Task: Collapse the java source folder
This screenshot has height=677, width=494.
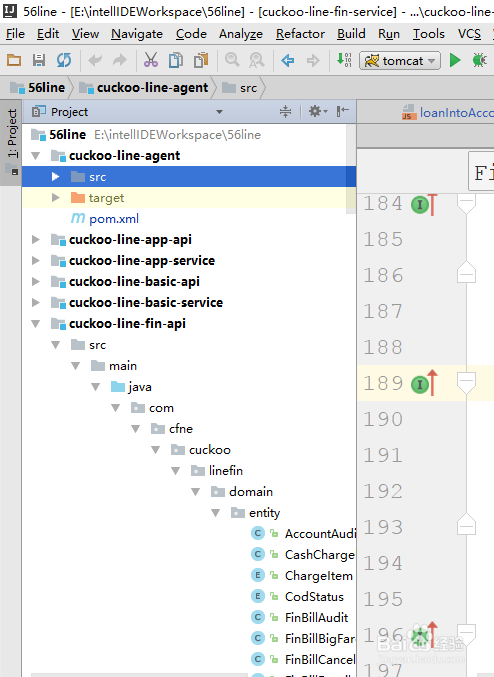Action: (x=95, y=387)
